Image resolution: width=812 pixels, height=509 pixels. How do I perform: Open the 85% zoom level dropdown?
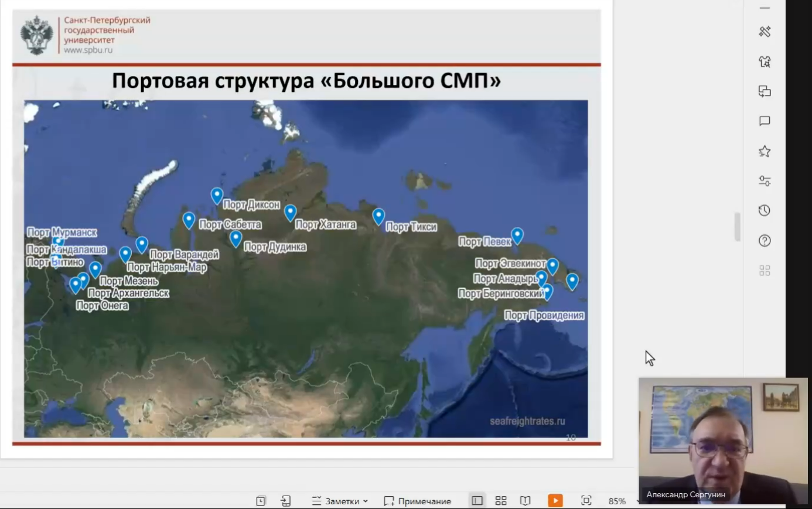click(618, 501)
